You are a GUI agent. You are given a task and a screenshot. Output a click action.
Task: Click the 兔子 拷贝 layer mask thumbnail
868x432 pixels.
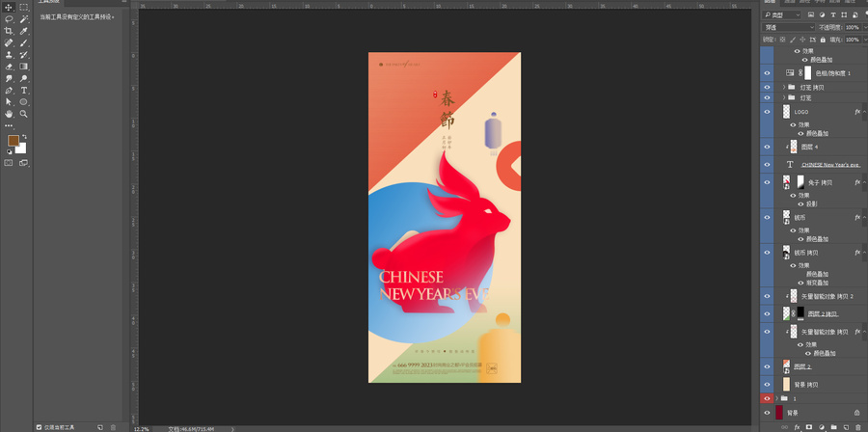(800, 182)
